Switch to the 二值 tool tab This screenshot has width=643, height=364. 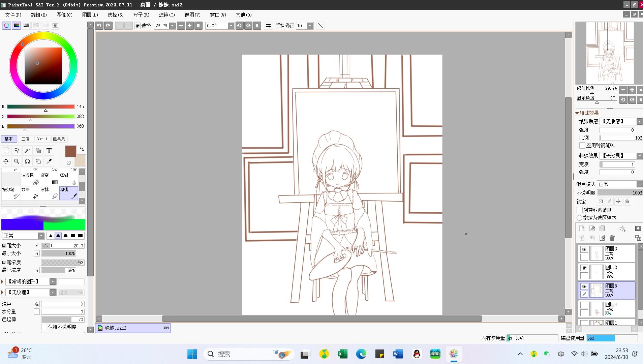click(x=25, y=139)
